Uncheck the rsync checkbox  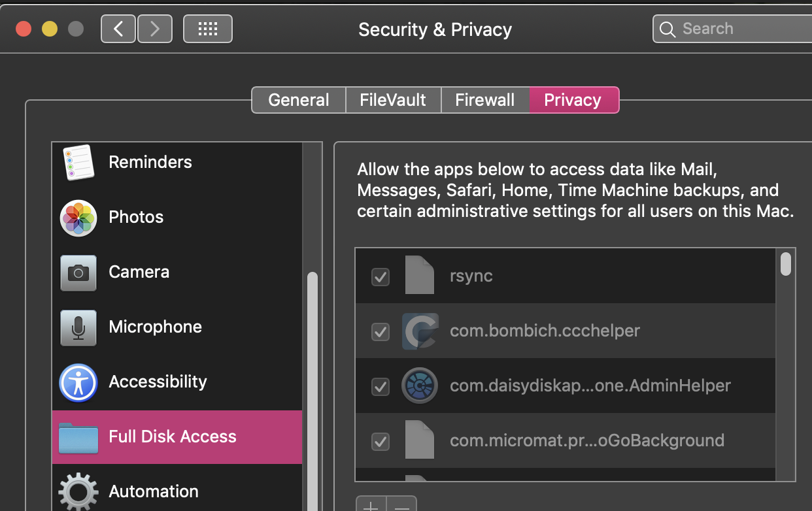click(381, 276)
